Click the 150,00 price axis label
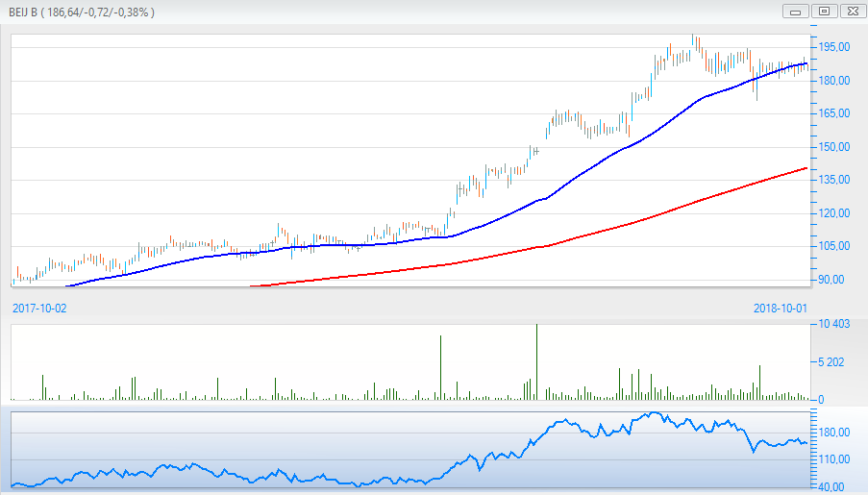Image resolution: width=868 pixels, height=495 pixels. [834, 147]
